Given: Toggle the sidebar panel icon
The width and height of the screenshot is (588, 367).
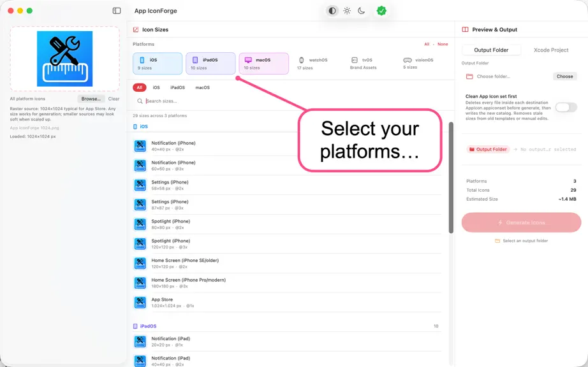Looking at the screenshot, I should pos(117,11).
